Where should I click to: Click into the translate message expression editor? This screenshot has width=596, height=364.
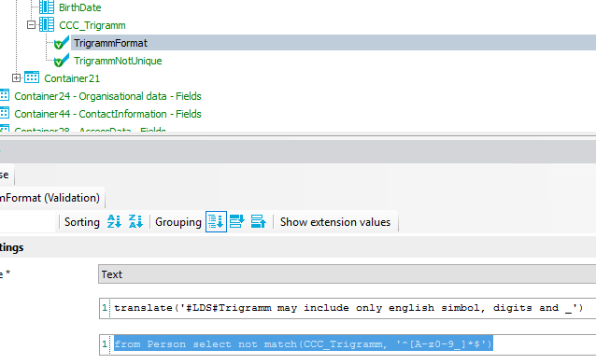tap(348, 308)
